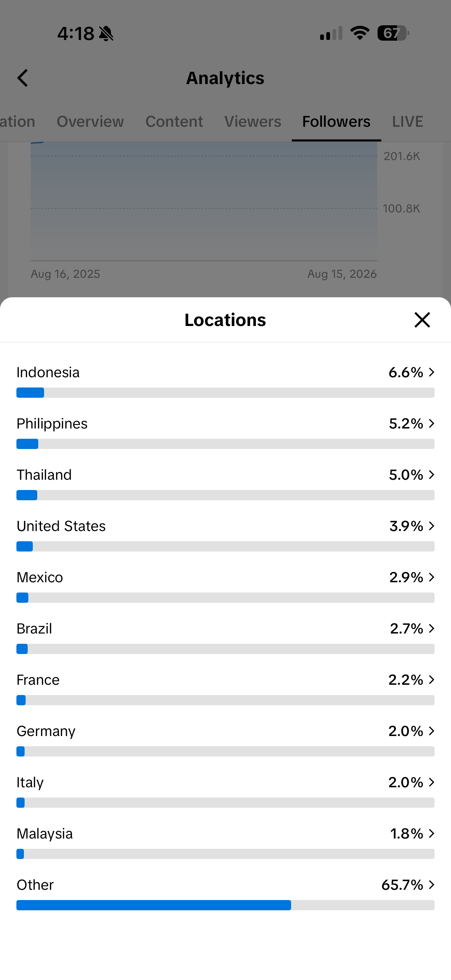This screenshot has height=980, width=451.
Task: Open Mexico 2.9% chevron arrow
Action: [431, 577]
